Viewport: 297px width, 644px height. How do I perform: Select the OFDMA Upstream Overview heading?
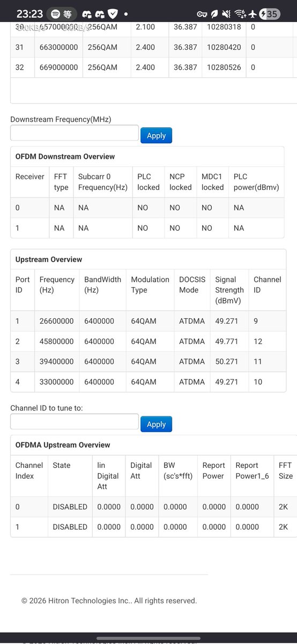63,445
